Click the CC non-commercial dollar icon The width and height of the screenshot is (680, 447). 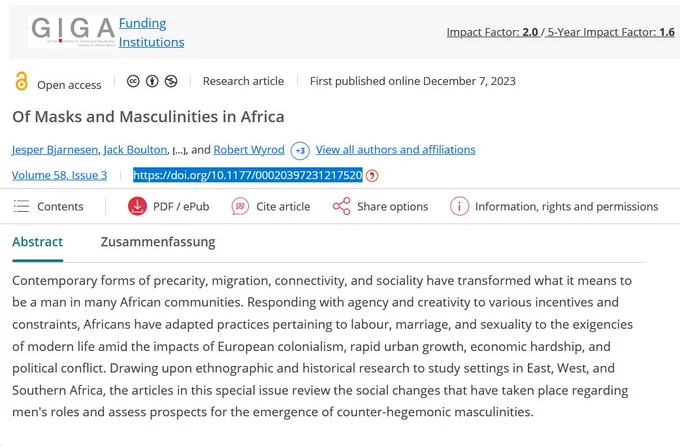click(x=171, y=81)
